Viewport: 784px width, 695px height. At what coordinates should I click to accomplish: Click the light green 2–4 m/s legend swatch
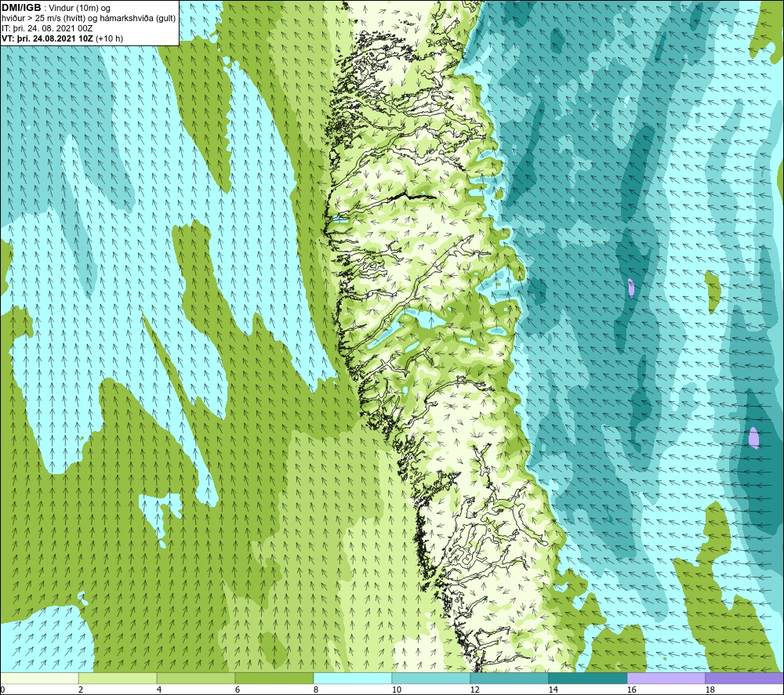(118, 678)
